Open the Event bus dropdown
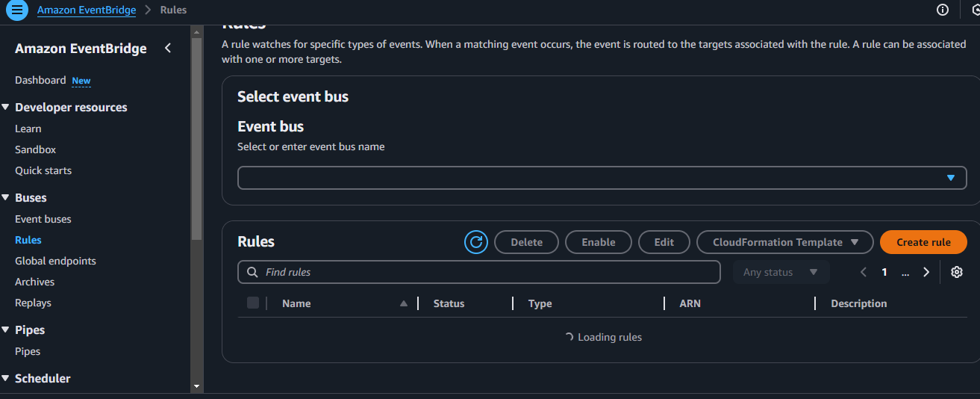The width and height of the screenshot is (980, 399). tap(602, 178)
